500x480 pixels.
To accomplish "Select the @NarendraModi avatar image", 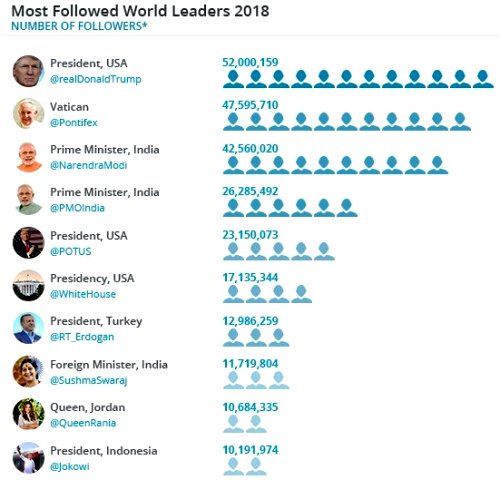I will point(28,157).
